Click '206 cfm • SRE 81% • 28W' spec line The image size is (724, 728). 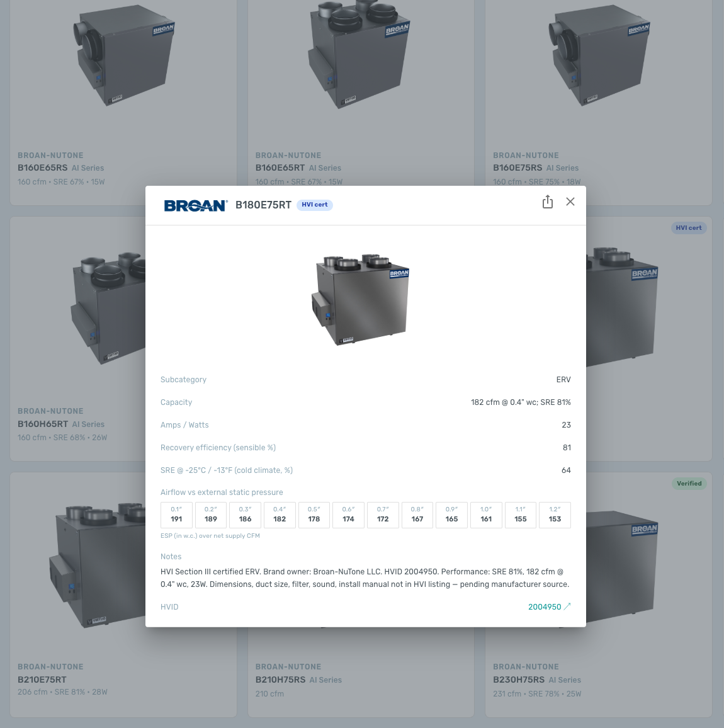62,692
